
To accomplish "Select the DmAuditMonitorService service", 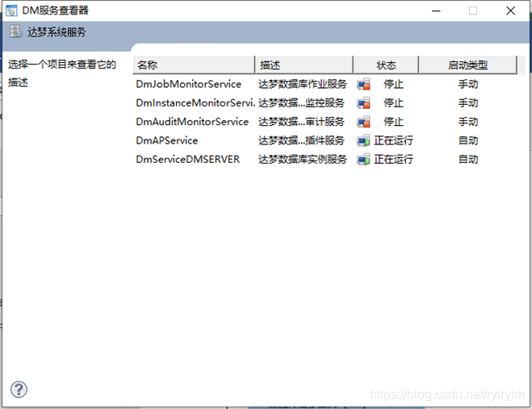I will pyautogui.click(x=192, y=122).
